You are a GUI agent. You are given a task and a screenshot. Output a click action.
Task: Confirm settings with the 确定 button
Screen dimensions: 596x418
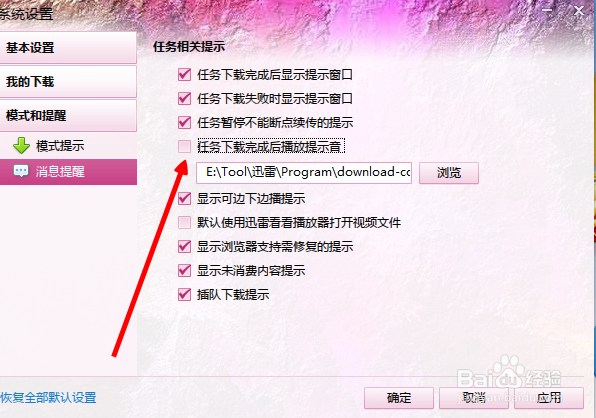coord(399,398)
